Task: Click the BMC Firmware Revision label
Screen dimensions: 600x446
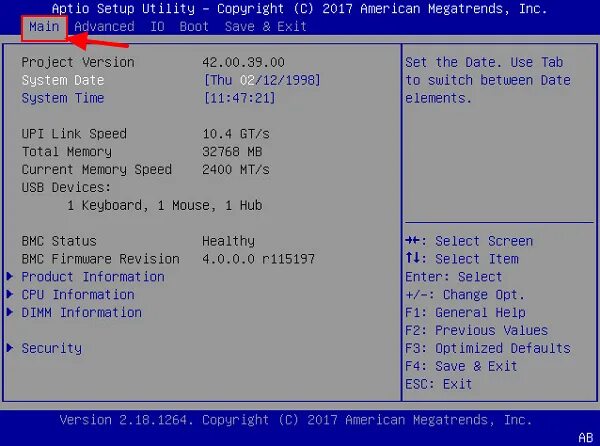Action: point(100,259)
